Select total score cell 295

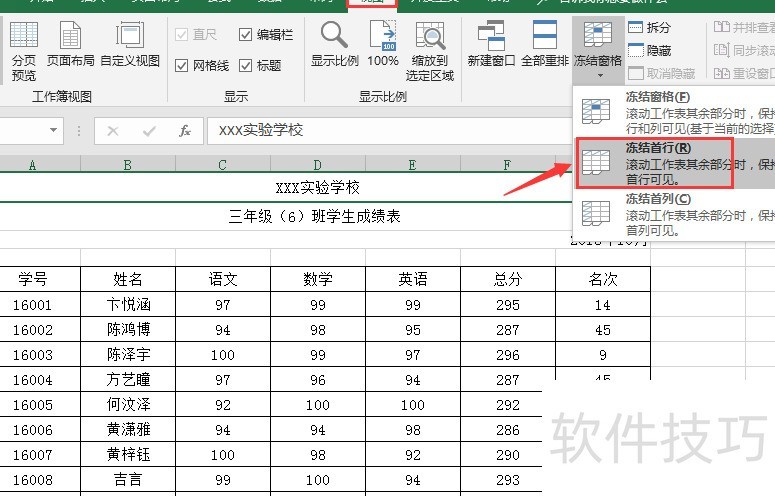507,305
